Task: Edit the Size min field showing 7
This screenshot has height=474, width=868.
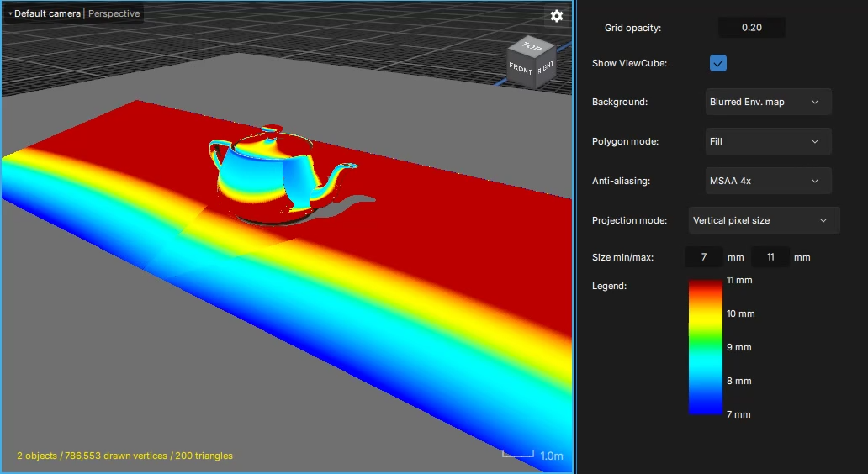Action: (704, 257)
